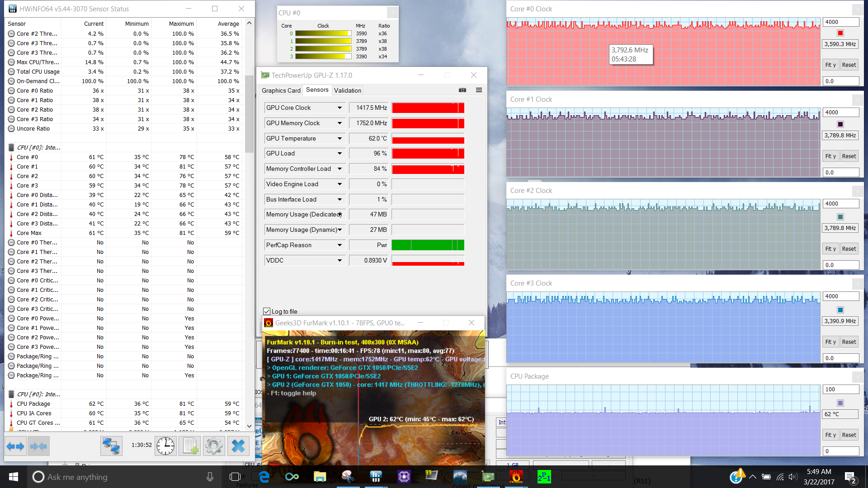The width and height of the screenshot is (868, 488).
Task: Open PerfCap Reason dropdown arrow
Action: pos(340,245)
